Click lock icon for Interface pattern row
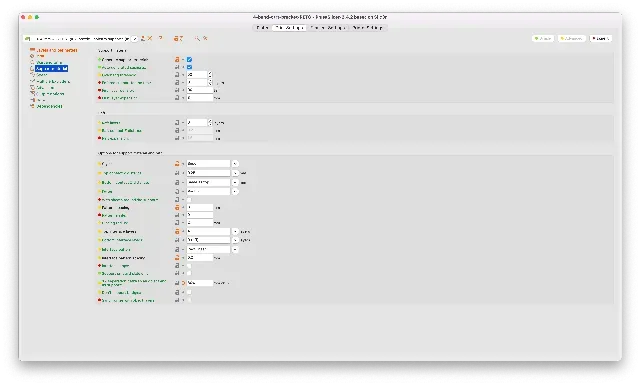The image size is (640, 385). point(177,249)
